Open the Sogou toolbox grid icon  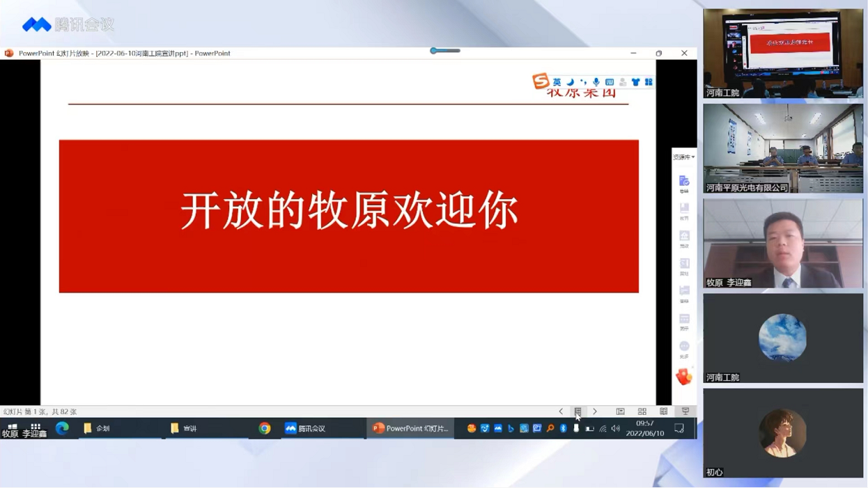pyautogui.click(x=649, y=82)
